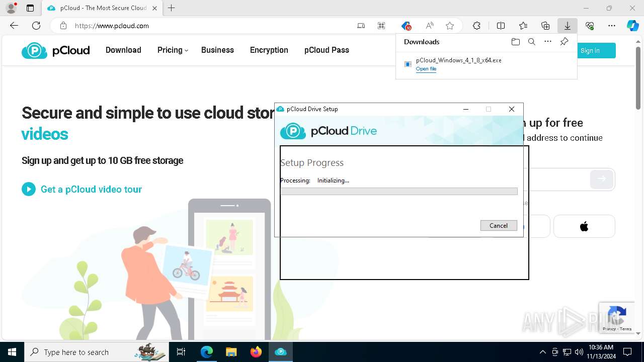Switch to pCloud setup on taskbar
Screen dimensions: 644x362
pyautogui.click(x=280, y=352)
